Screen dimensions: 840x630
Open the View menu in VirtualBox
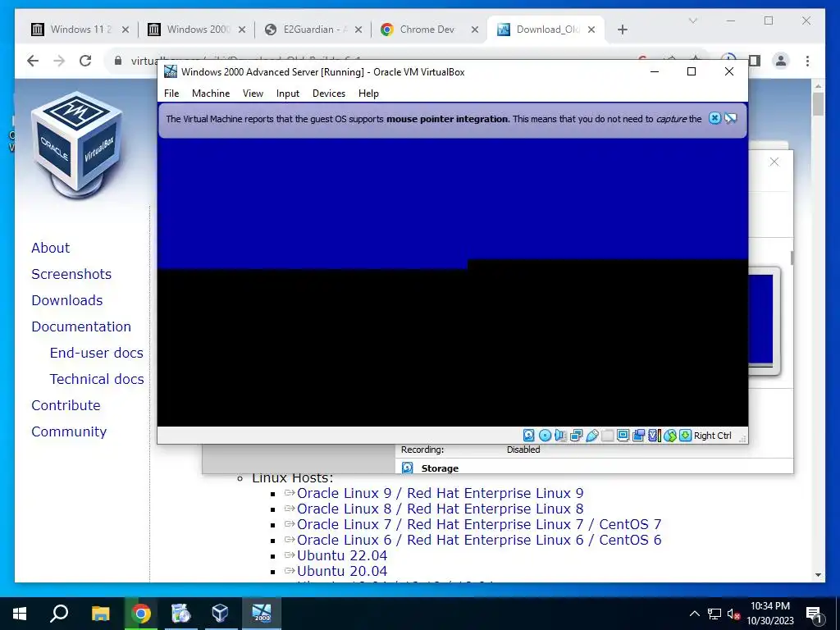point(253,94)
